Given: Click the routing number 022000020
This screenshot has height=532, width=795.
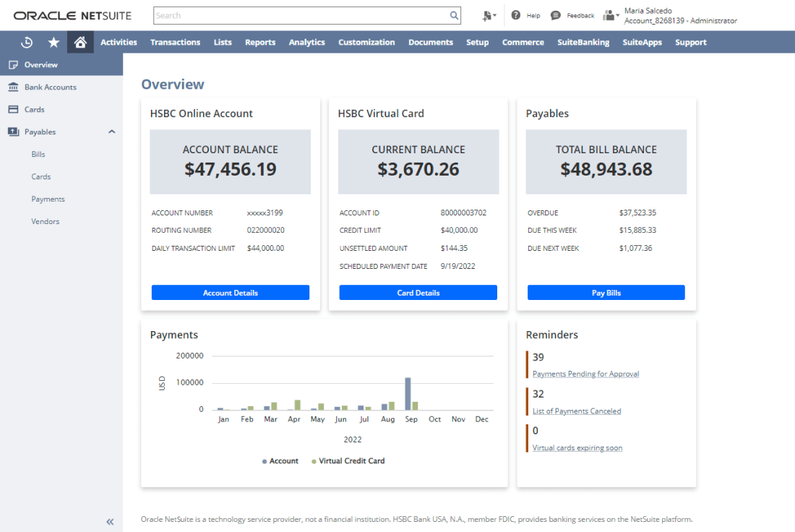Looking at the screenshot, I should click(x=266, y=231).
